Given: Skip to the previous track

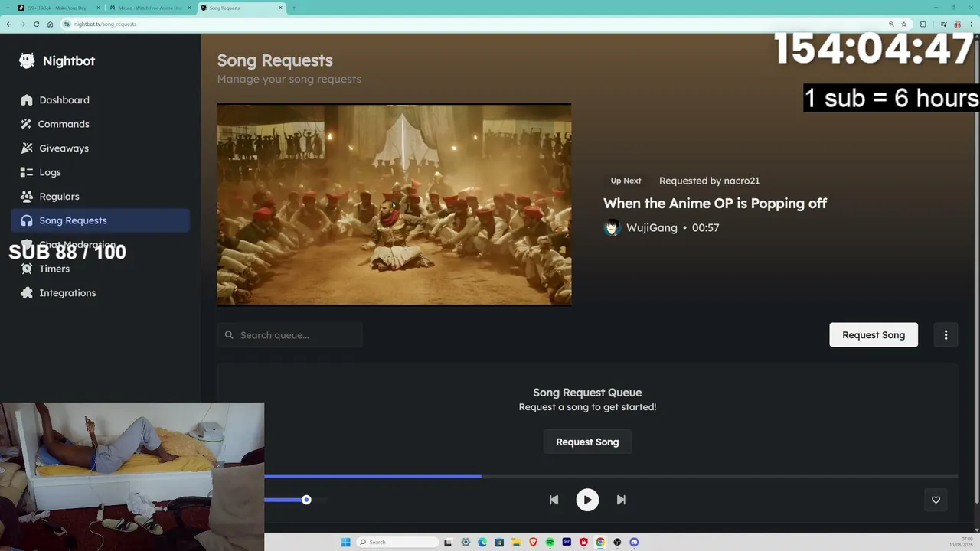Looking at the screenshot, I should click(x=554, y=500).
